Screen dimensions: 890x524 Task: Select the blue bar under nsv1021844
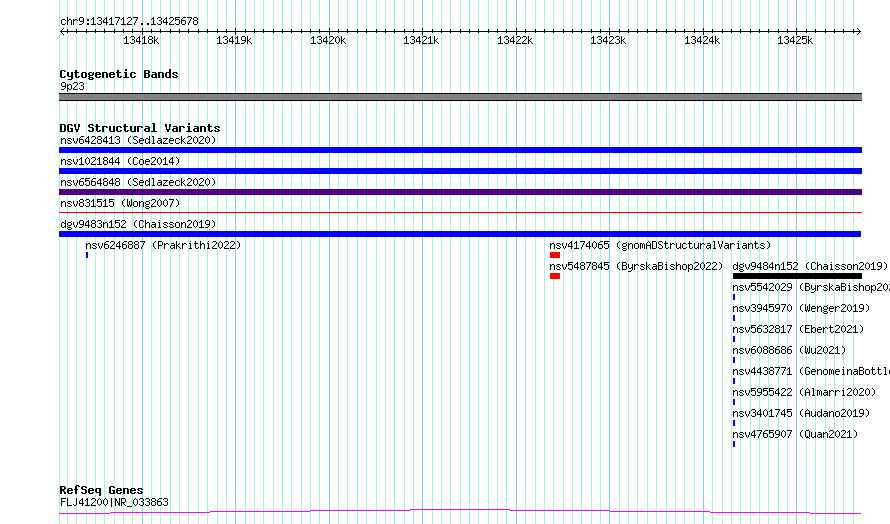[x=460, y=171]
